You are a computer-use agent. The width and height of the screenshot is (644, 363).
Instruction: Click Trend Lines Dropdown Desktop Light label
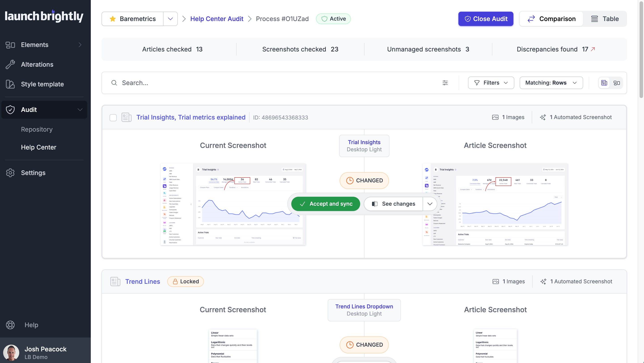364,310
